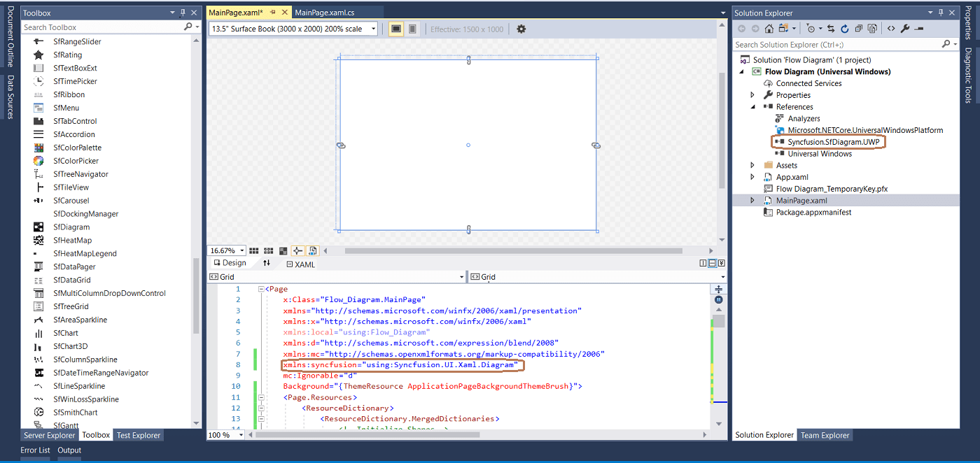Open the Output panel

[x=69, y=450]
